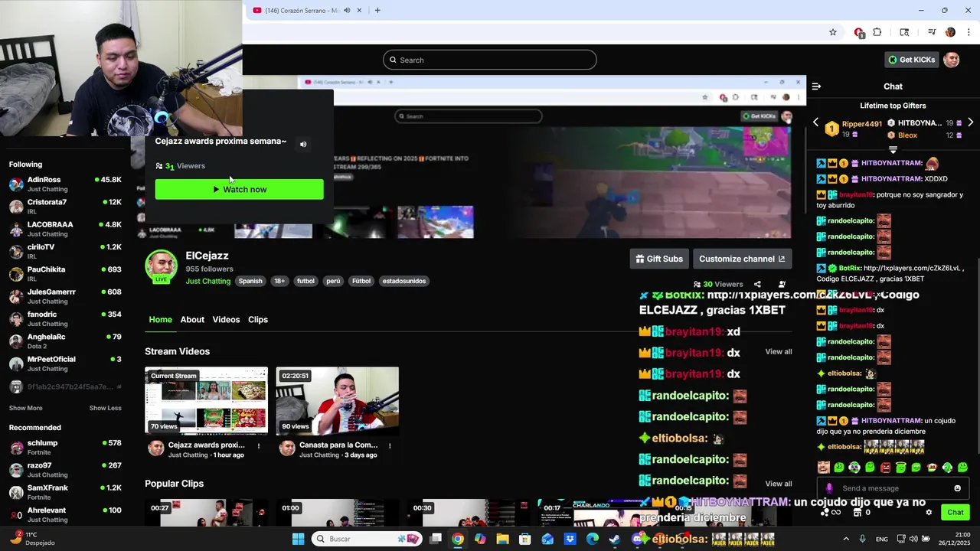Insert the angry red face emote
Viewport: 980px width, 551px height.
click(885, 467)
